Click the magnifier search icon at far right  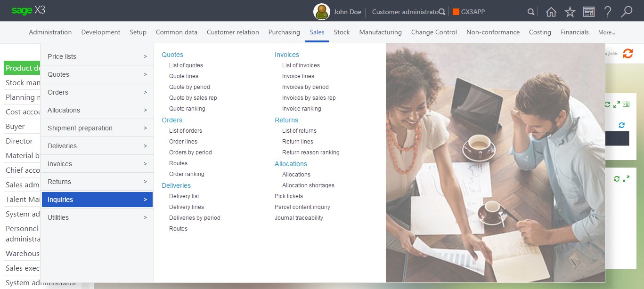[627, 12]
